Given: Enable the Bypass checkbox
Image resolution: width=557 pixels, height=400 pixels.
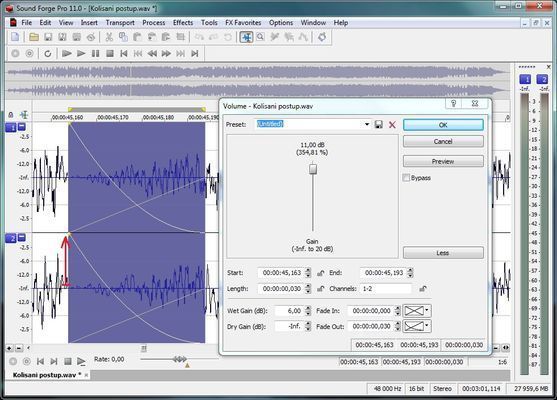Looking at the screenshot, I should (x=406, y=178).
